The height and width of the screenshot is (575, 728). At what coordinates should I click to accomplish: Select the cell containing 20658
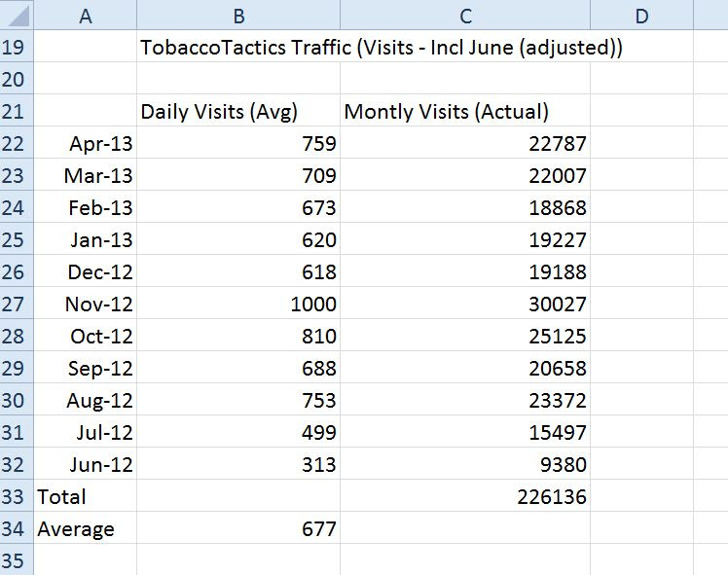465,367
